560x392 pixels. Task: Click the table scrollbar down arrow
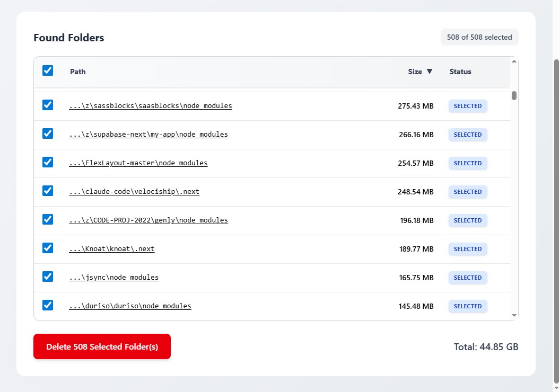click(x=514, y=315)
